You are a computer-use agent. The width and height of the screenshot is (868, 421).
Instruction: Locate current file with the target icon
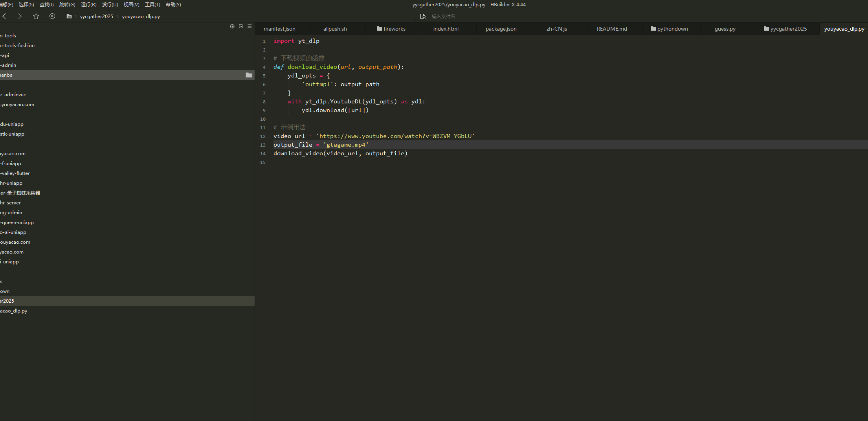(232, 26)
